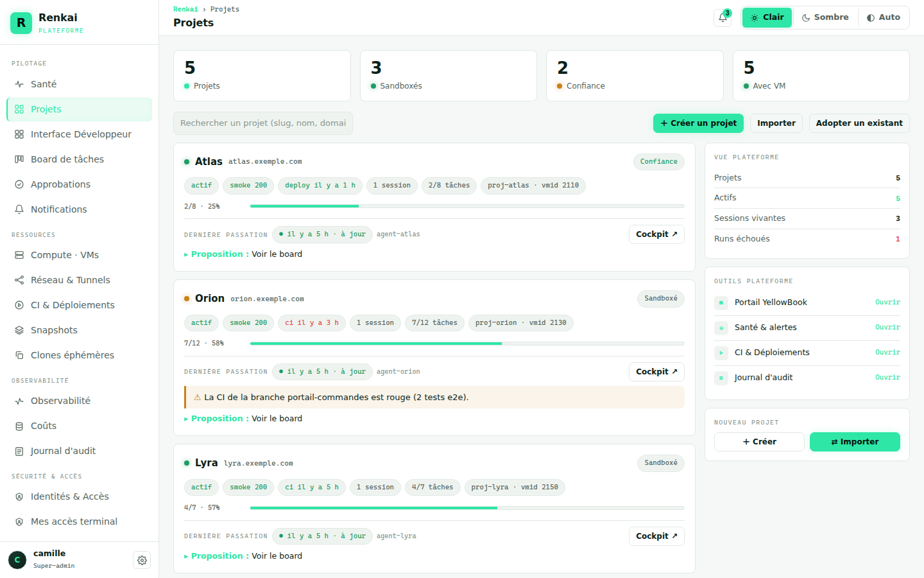Image resolution: width=924 pixels, height=578 pixels.
Task: Click the Renkai logo icon
Action: 21,22
